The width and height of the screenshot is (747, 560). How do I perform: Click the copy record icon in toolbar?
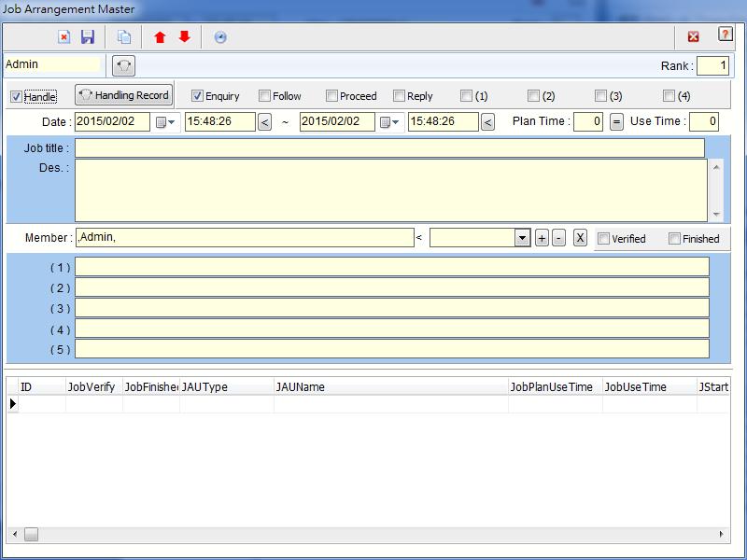click(x=124, y=37)
